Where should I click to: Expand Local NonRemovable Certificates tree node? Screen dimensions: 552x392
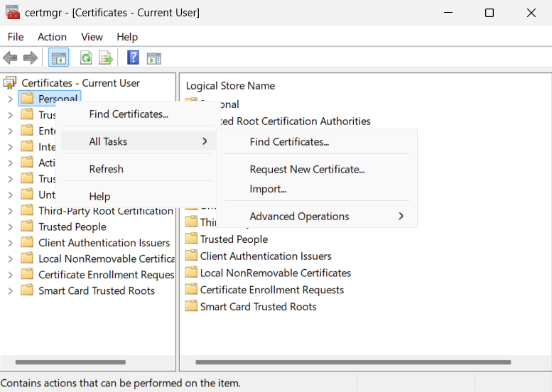(x=10, y=259)
